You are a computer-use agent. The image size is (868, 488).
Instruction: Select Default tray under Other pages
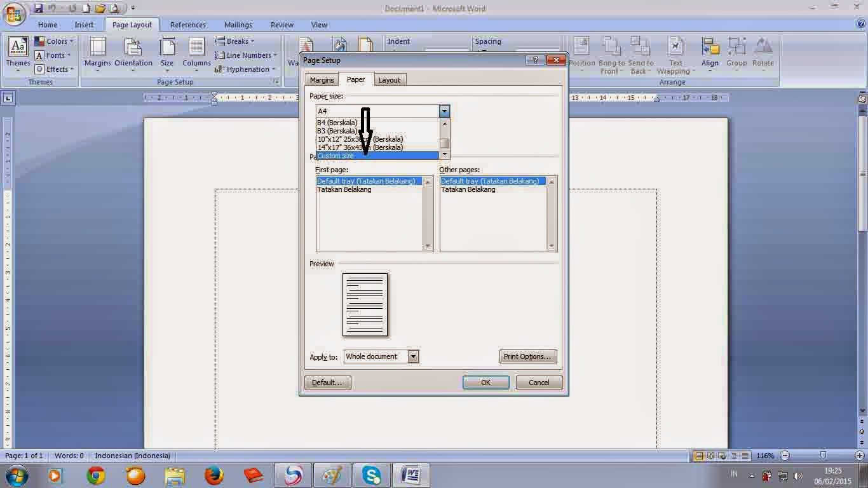[493, 181]
